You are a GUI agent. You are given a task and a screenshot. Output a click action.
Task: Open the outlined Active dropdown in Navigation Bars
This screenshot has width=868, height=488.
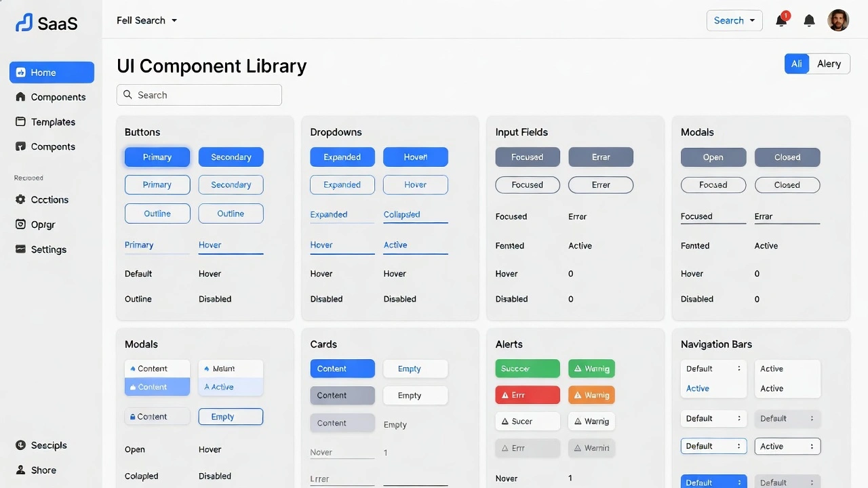point(787,446)
